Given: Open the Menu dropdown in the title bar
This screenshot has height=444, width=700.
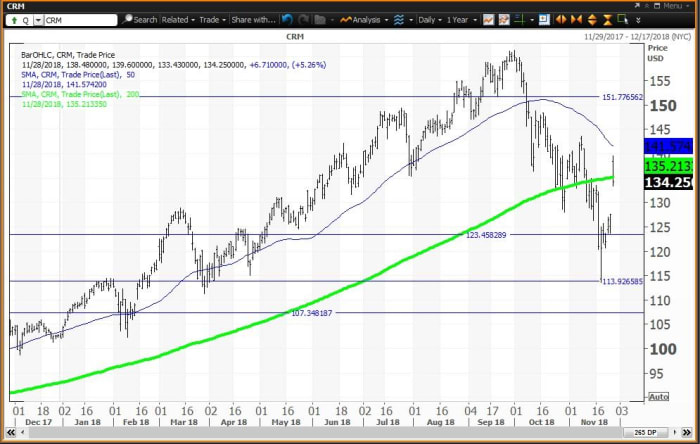Looking at the screenshot, I should (x=676, y=6).
